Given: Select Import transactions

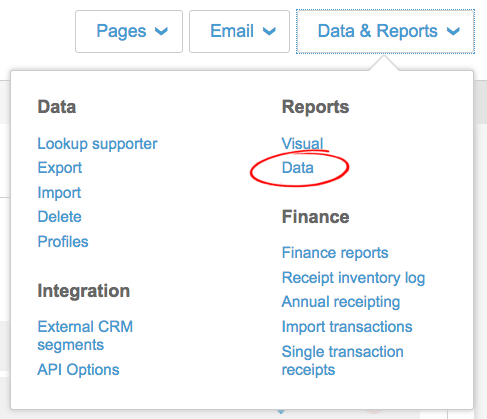Looking at the screenshot, I should 347,327.
